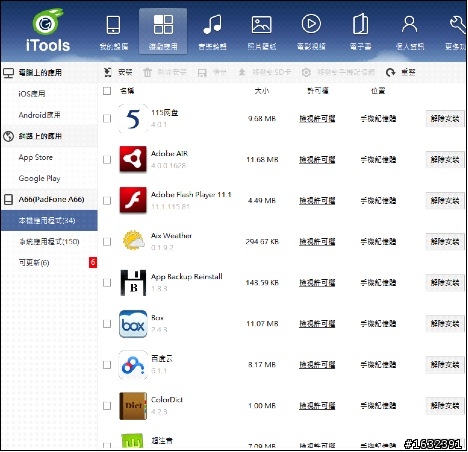The width and height of the screenshot is (468, 452).
Task: Uninstall App Backup Reinstall with its 解除安裝 button
Action: pos(445,283)
